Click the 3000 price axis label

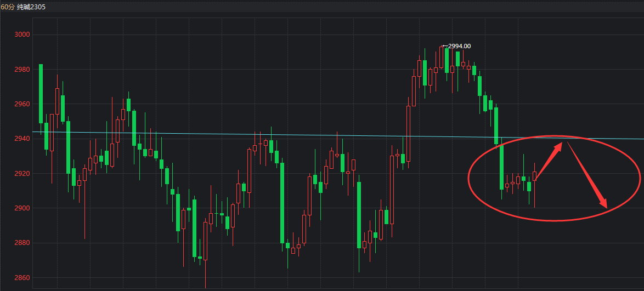[22, 35]
